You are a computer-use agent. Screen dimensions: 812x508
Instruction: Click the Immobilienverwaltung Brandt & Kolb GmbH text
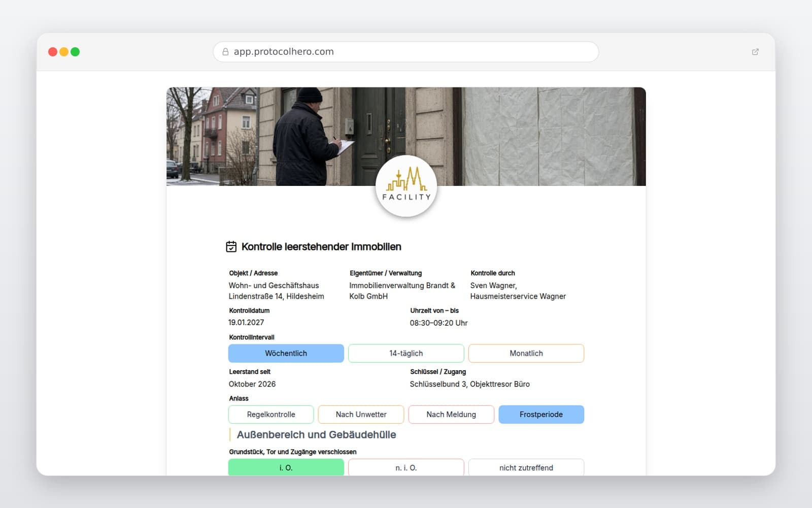pyautogui.click(x=402, y=291)
